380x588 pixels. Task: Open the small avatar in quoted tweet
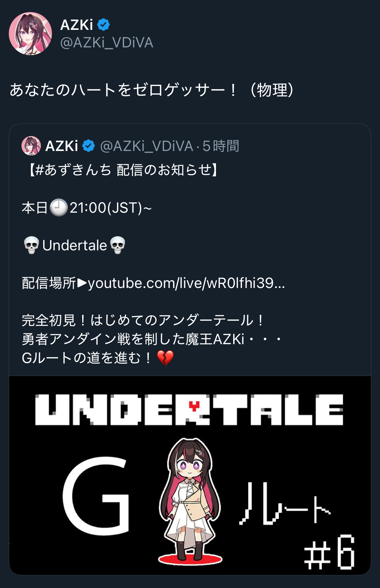(31, 146)
